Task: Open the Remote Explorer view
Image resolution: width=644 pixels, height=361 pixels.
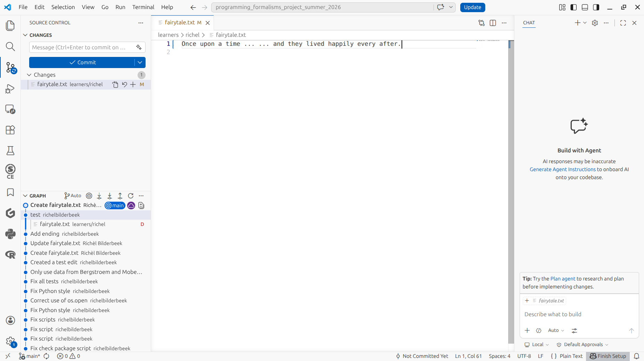Action: (10, 109)
